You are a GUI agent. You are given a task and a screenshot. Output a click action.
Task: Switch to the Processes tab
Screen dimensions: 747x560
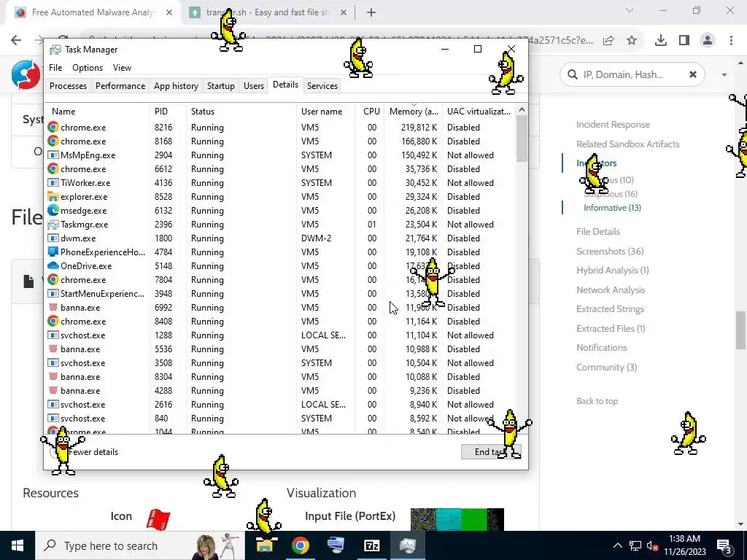(x=68, y=86)
